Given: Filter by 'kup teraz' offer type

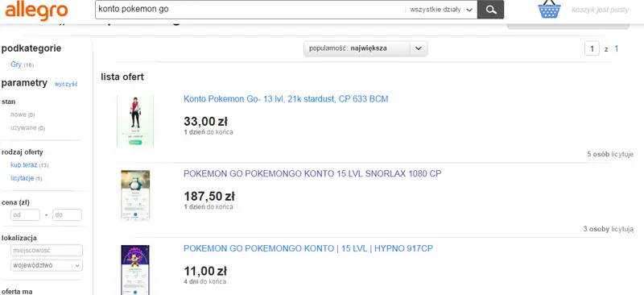Looking at the screenshot, I should pos(24,165).
